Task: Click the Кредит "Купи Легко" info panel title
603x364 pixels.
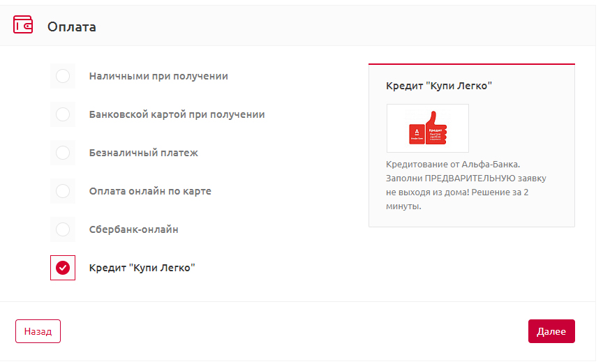Action: [439, 86]
